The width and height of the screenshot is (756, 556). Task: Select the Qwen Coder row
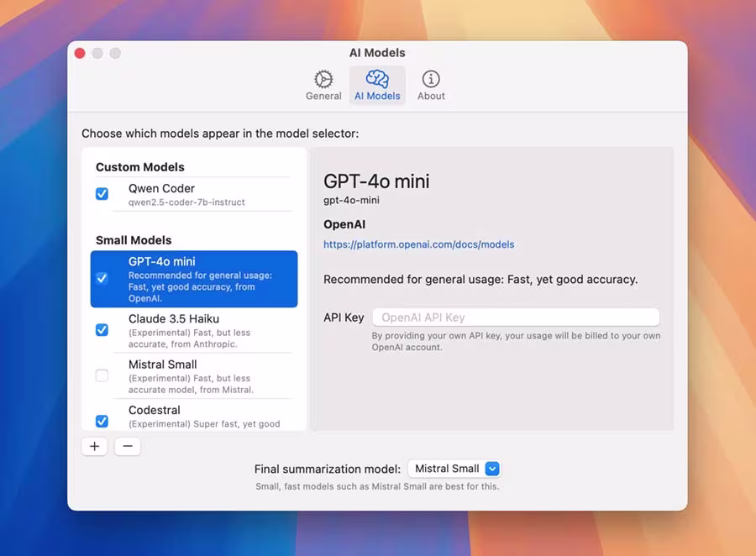[194, 194]
